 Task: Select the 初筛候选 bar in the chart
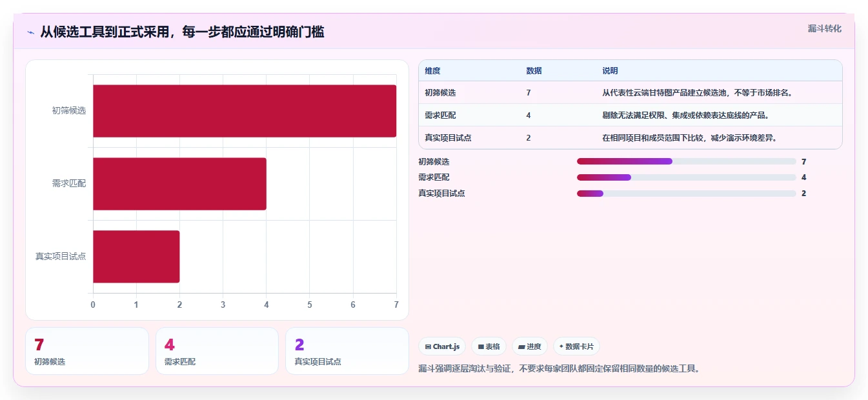245,111
